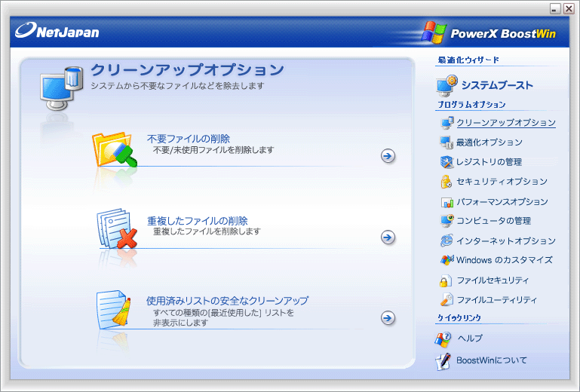Click the arrow button for 重複したファイルの削除
The height and width of the screenshot is (392, 580).
pos(388,237)
